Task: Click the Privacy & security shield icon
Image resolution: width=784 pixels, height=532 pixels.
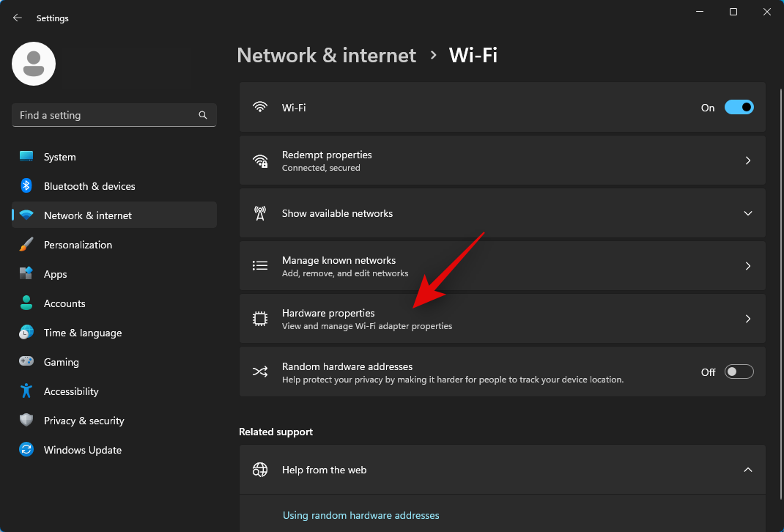Action: click(26, 421)
